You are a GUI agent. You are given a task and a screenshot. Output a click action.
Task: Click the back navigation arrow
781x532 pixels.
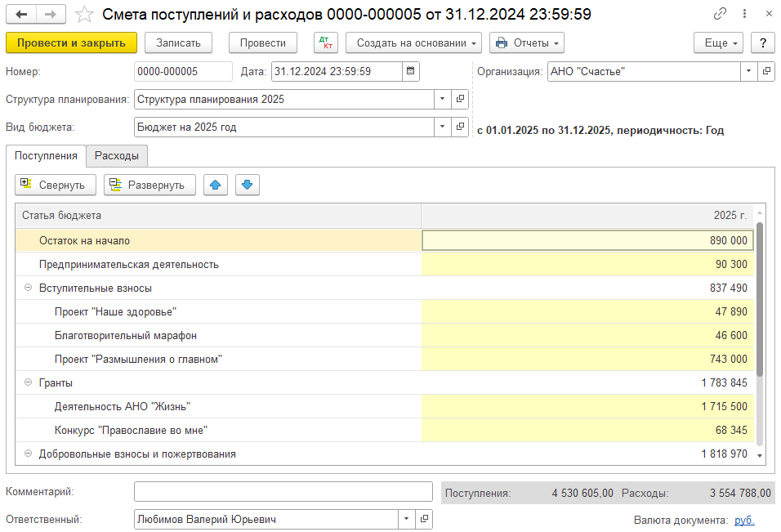tap(21, 15)
